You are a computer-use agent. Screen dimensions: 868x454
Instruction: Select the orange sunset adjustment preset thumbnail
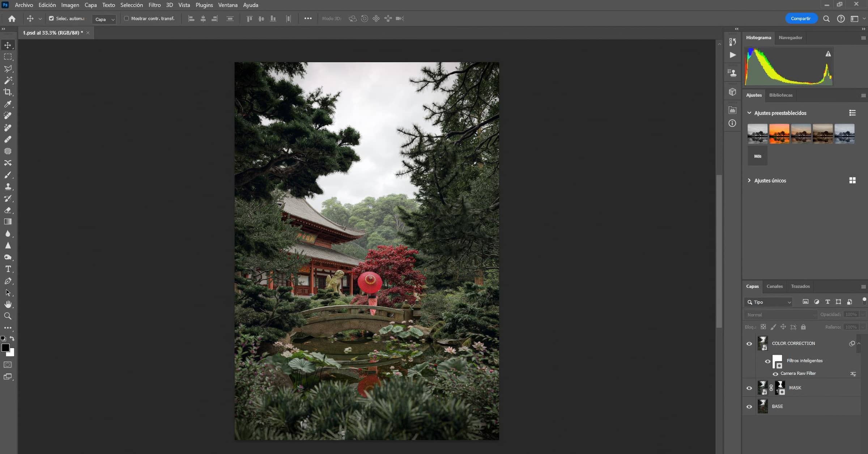[x=779, y=134]
